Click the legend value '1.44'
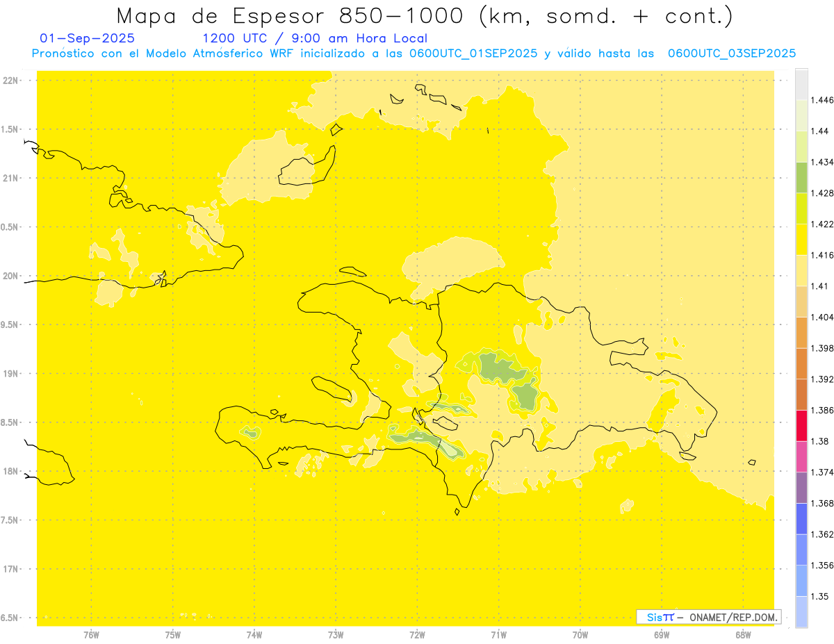 click(819, 131)
